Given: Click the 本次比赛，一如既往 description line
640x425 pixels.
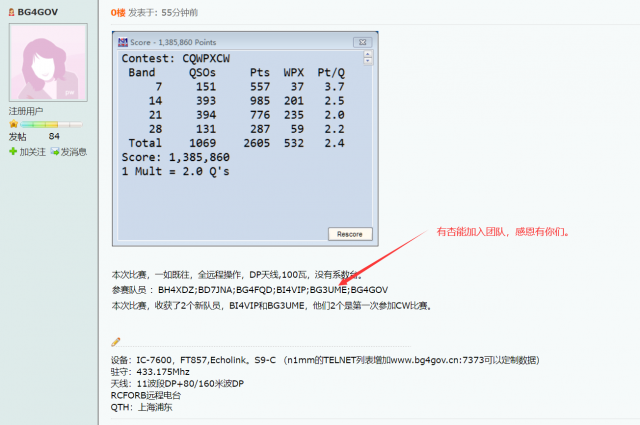Looking at the screenshot, I should point(237,275).
